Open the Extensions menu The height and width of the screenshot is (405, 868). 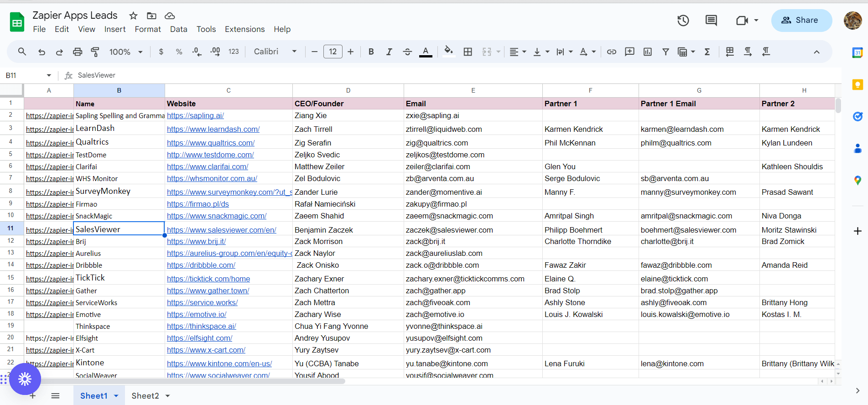pyautogui.click(x=245, y=29)
